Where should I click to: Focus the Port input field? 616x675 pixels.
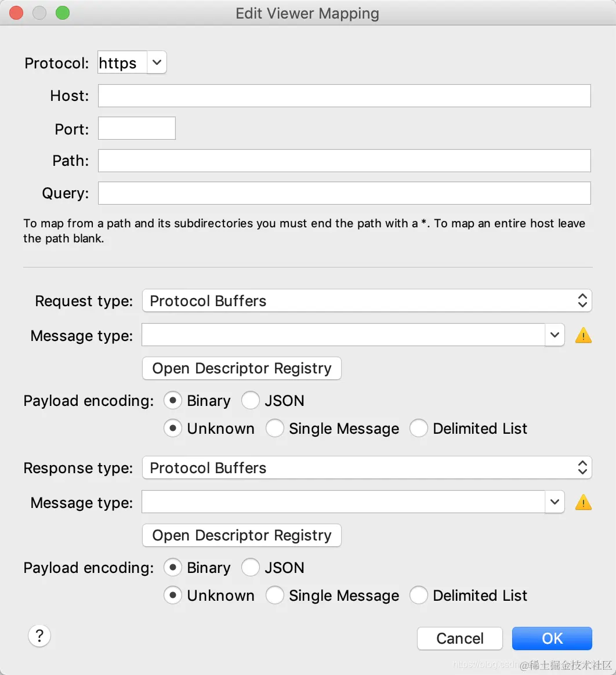pyautogui.click(x=137, y=128)
